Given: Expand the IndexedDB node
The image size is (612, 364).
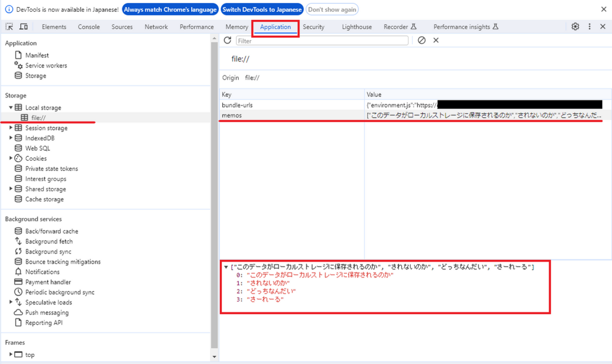Looking at the screenshot, I should pos(11,138).
